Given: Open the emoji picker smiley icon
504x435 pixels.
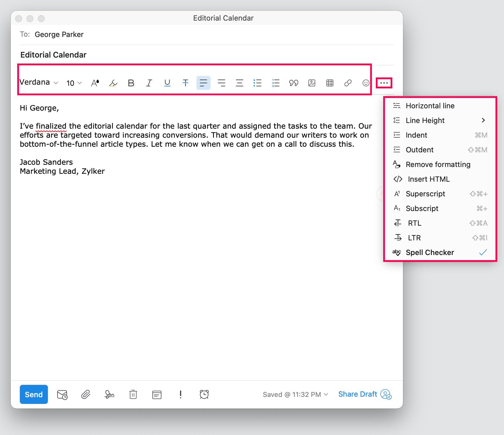Looking at the screenshot, I should click(x=366, y=83).
